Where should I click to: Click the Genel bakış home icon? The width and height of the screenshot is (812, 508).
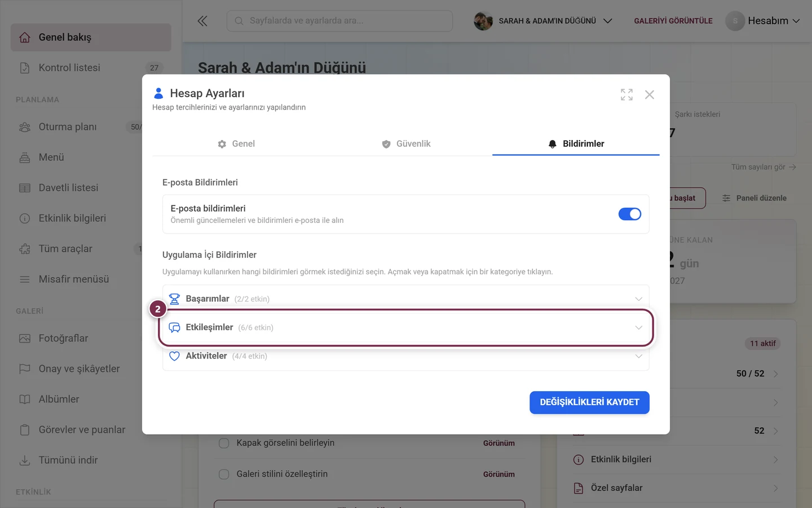click(x=25, y=37)
